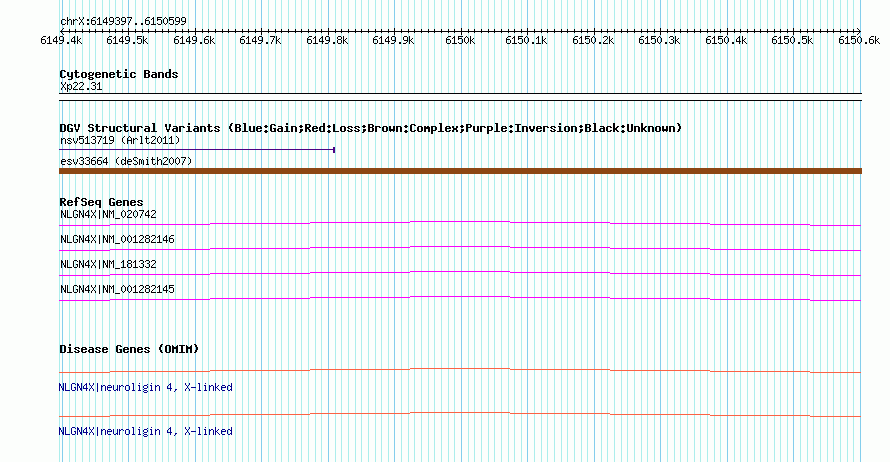Click the 6149.7k ruler tick label

[261, 40]
